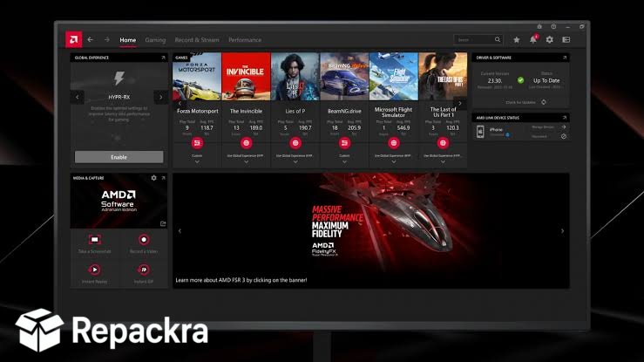Screen dimensions: 644x362
Task: Click the search magnifier icon
Action: point(498,39)
